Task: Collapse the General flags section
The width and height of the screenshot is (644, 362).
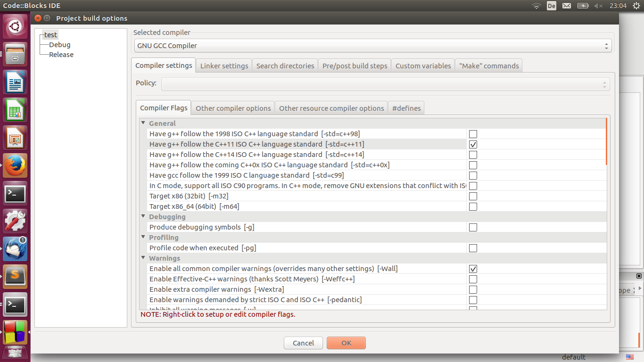Action: (143, 123)
